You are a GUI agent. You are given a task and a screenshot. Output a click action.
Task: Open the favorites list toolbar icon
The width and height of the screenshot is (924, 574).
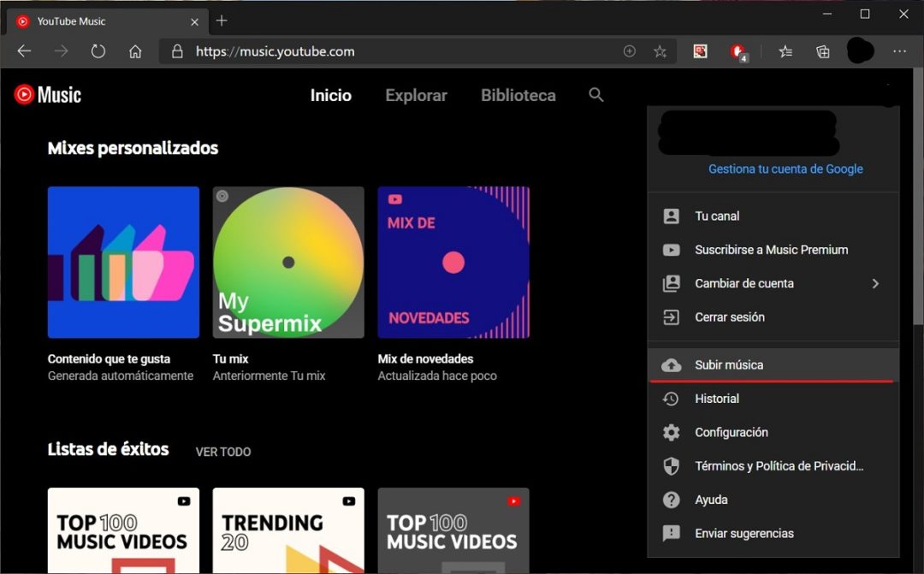tap(785, 52)
